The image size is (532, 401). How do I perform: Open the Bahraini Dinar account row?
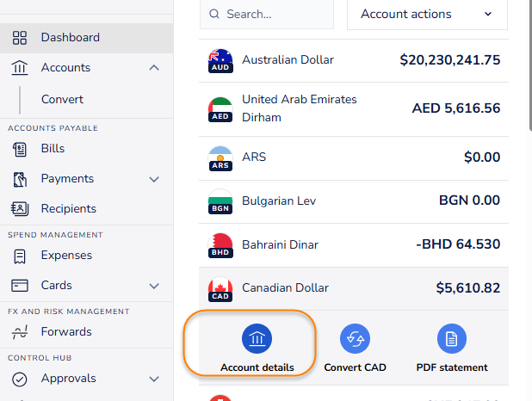353,244
